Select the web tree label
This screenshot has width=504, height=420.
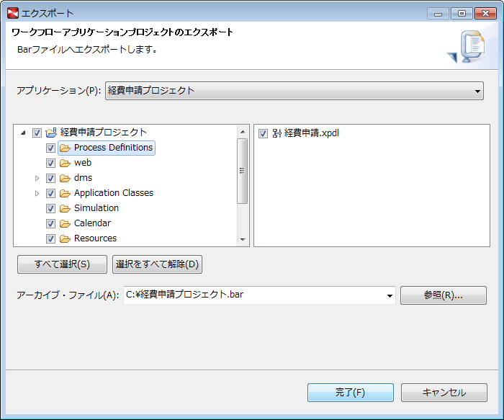tap(83, 163)
